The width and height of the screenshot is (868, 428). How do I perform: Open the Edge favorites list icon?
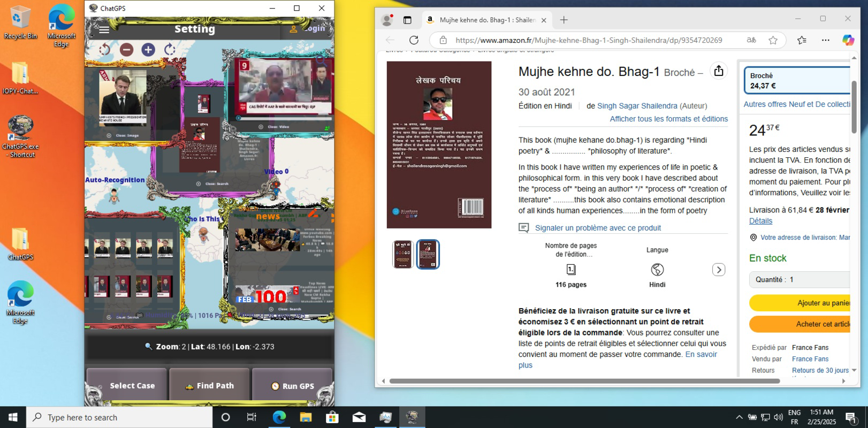(802, 40)
